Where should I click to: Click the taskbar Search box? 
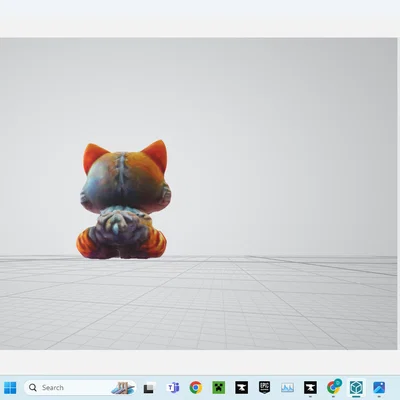(80, 388)
